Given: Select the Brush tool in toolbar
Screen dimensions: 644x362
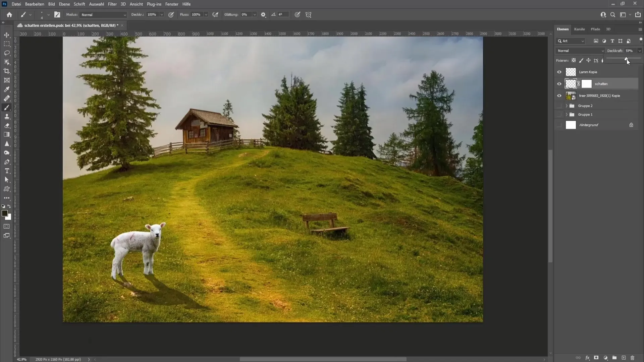Looking at the screenshot, I should (x=7, y=107).
